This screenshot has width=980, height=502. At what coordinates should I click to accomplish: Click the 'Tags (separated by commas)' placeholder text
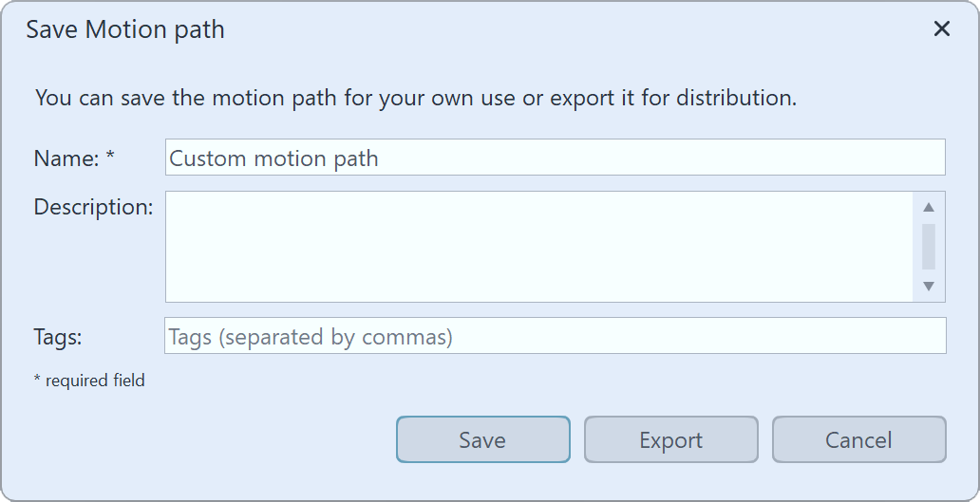pos(311,337)
